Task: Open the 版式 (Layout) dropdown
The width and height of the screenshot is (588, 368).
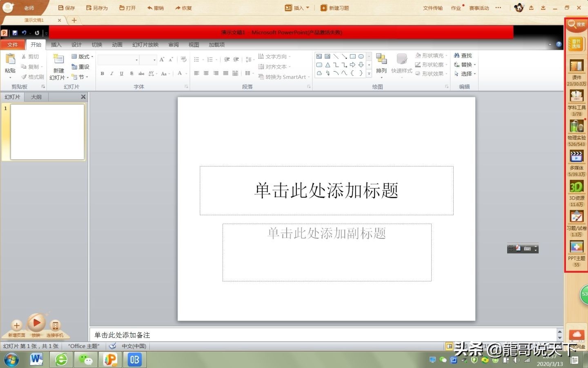Action: [81, 56]
